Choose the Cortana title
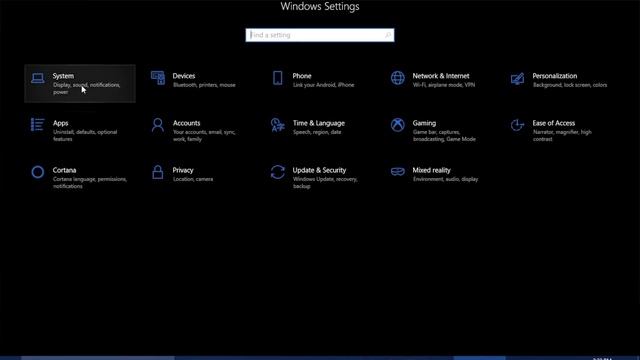Image resolution: width=640 pixels, height=360 pixels. coord(64,170)
